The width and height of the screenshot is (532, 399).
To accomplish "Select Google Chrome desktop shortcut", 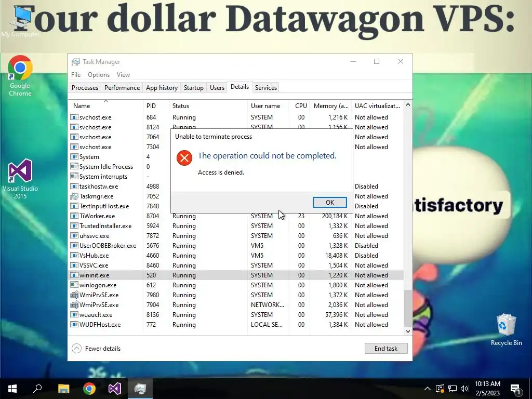I will click(20, 76).
